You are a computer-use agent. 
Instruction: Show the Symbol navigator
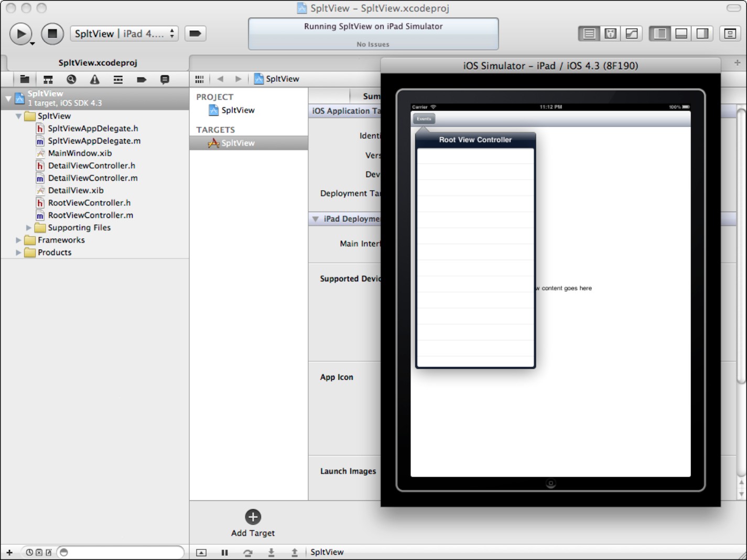tap(48, 80)
